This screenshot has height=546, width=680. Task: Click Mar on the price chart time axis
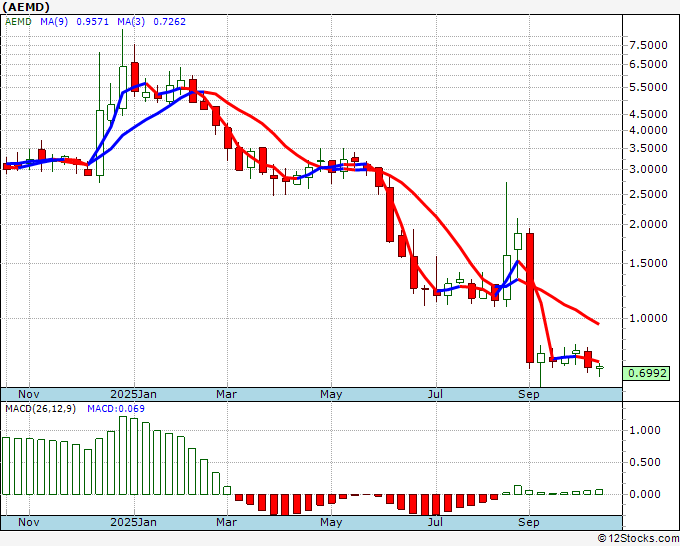pyautogui.click(x=226, y=394)
